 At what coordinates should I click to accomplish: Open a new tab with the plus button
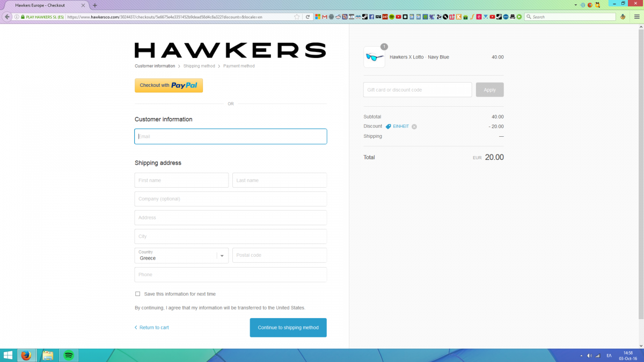pos(95,5)
